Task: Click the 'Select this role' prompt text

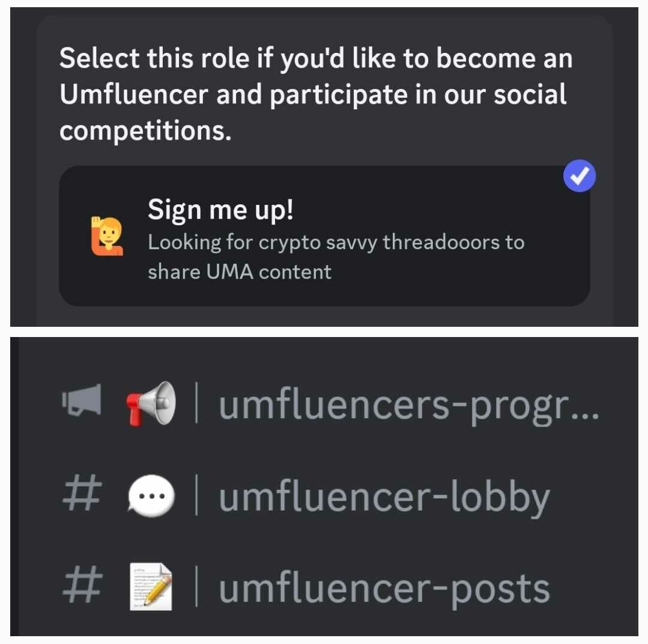Action: tap(316, 94)
